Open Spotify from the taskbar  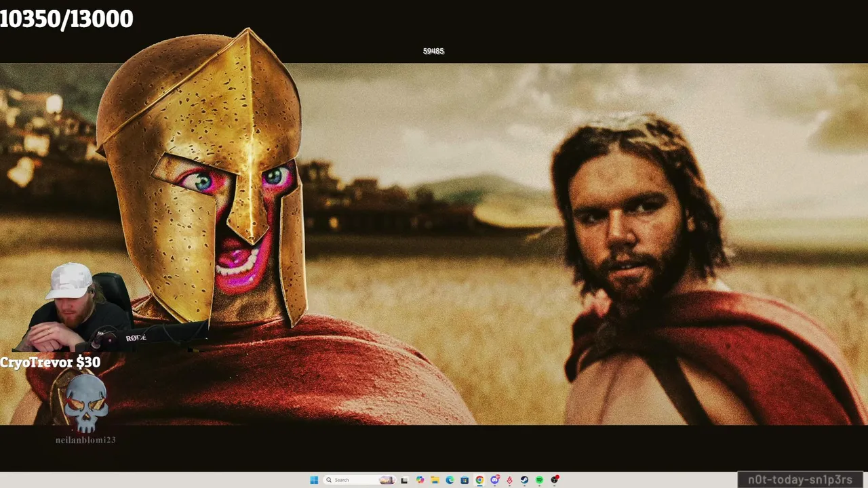539,480
